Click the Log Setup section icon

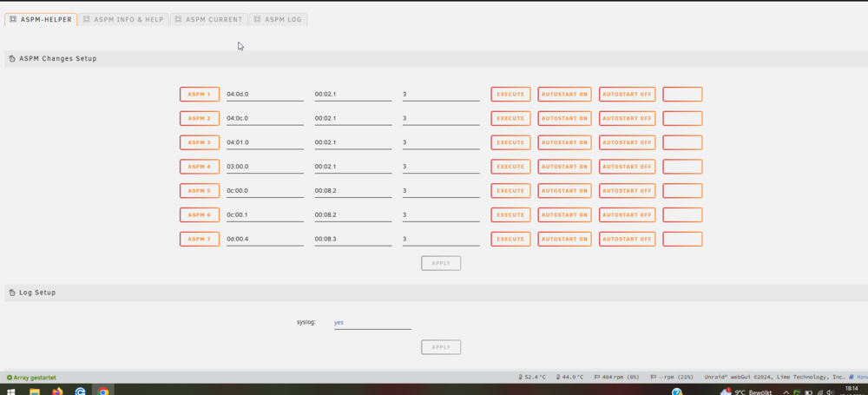click(12, 293)
